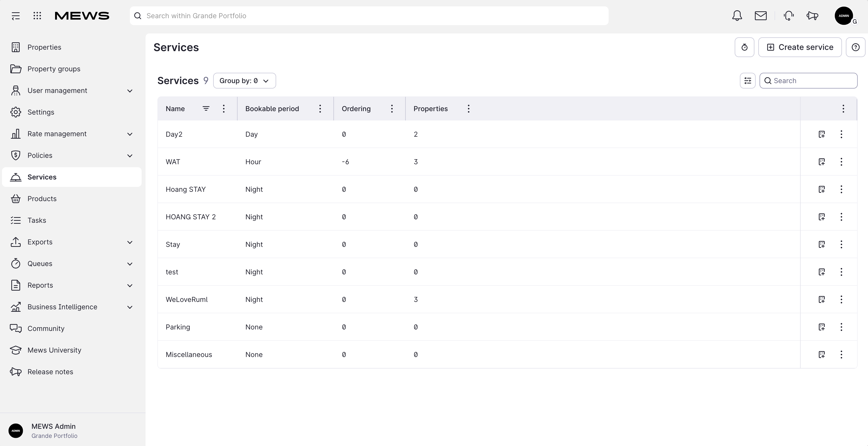Assign properties icon for test row
868x446 pixels.
tap(822, 272)
